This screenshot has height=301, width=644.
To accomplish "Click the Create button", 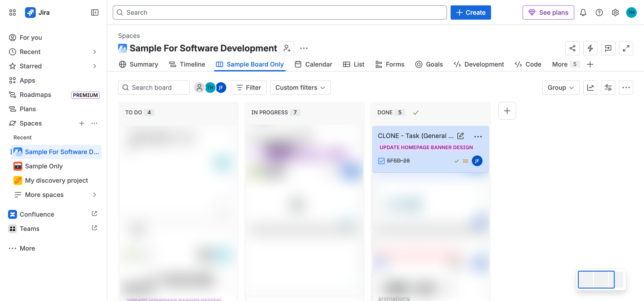I will tap(470, 13).
